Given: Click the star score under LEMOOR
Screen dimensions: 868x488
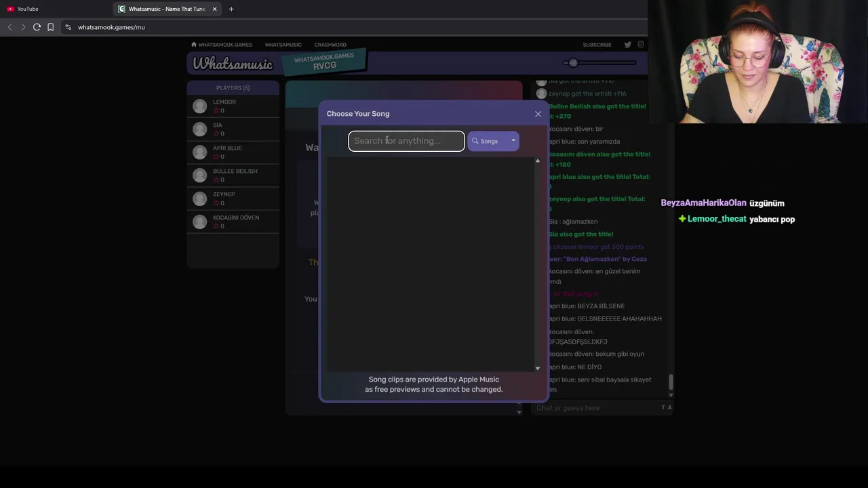Looking at the screenshot, I should click(x=218, y=110).
